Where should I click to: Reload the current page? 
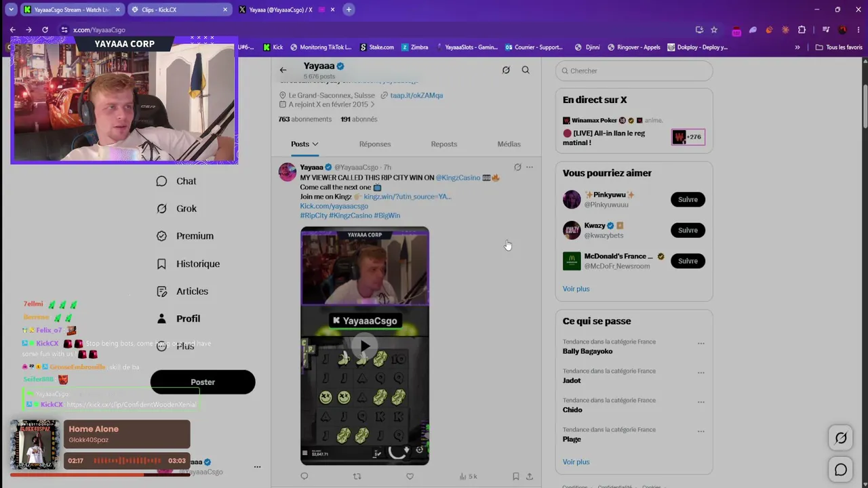point(45,30)
